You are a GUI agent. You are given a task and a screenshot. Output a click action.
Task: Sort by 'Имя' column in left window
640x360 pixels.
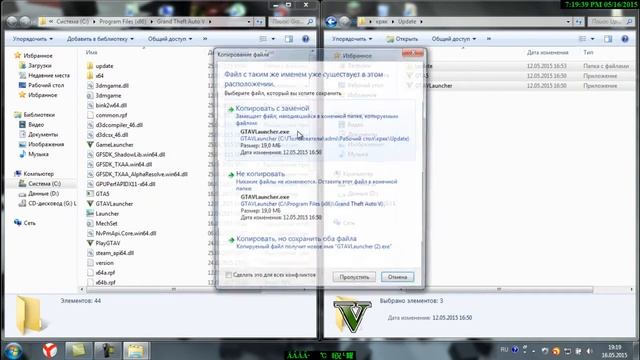pyautogui.click(x=91, y=52)
